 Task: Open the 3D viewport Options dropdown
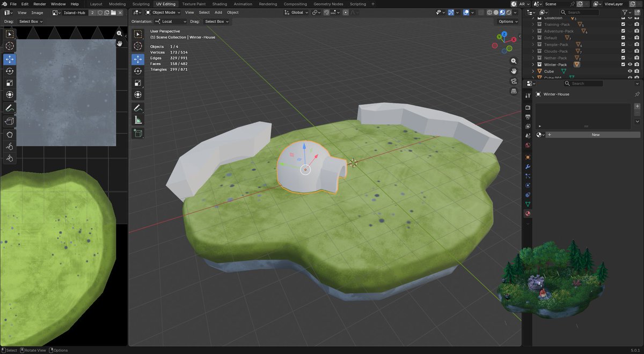507,21
